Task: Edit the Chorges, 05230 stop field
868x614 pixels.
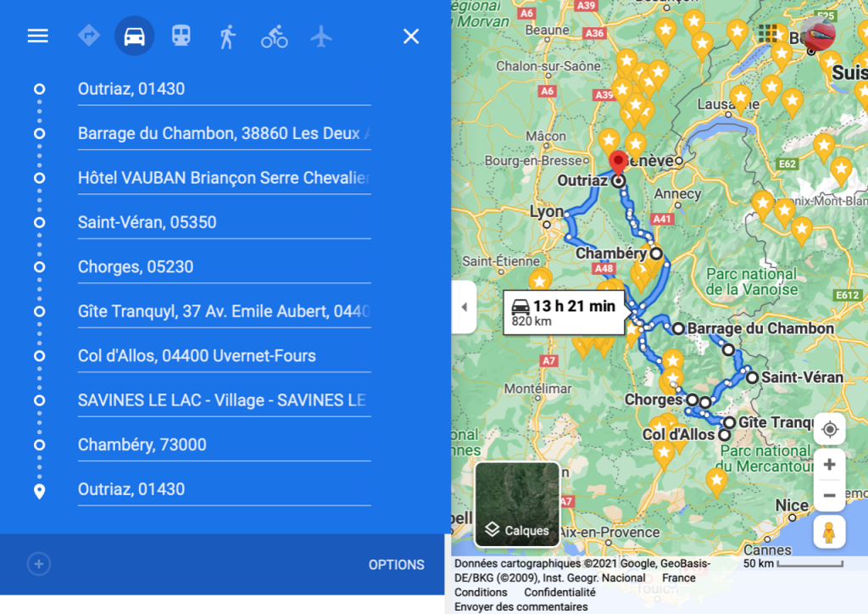Action: [224, 267]
